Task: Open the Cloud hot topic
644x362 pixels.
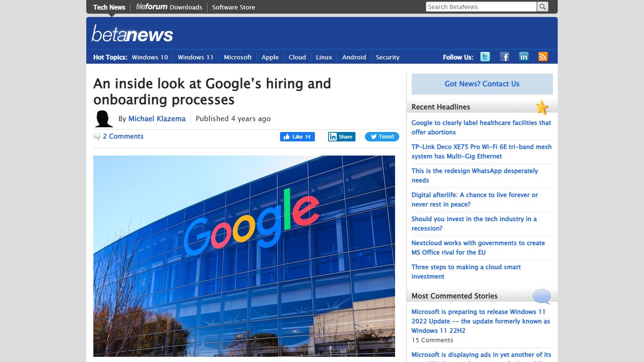Action: 297,57
